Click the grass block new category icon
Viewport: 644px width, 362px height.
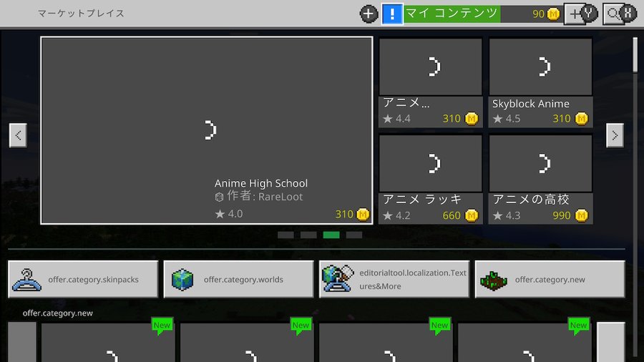494,280
